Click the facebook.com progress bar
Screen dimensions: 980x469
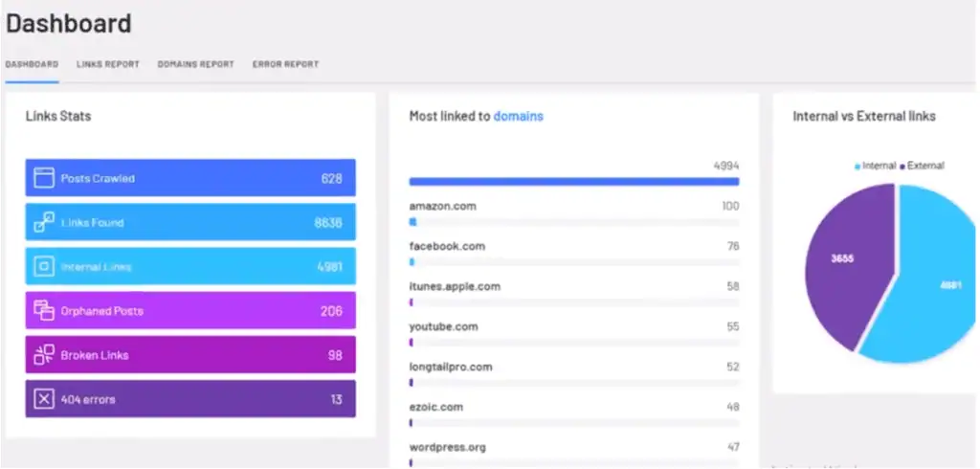(x=574, y=262)
